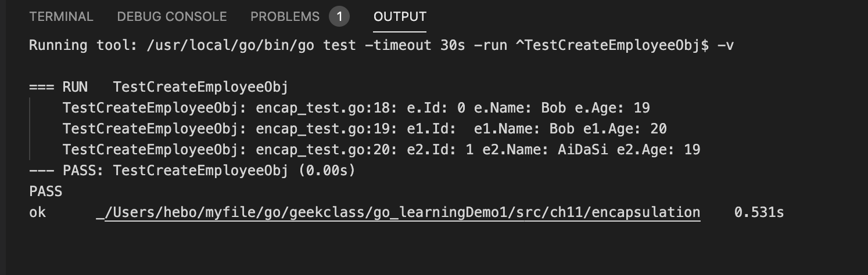Screen dimensions: 868x275
Task: Open the DEBUG CONSOLE tab
Action: [x=172, y=17]
